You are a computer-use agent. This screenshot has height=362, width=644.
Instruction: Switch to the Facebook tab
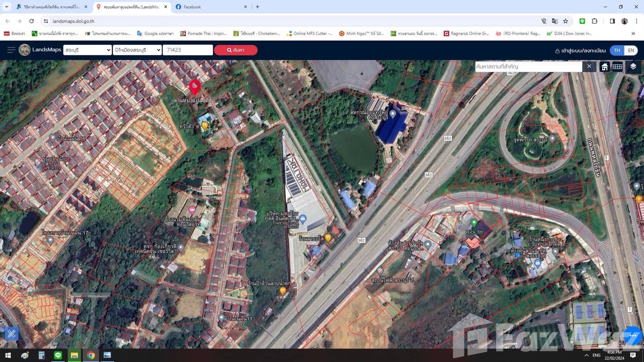pyautogui.click(x=210, y=7)
